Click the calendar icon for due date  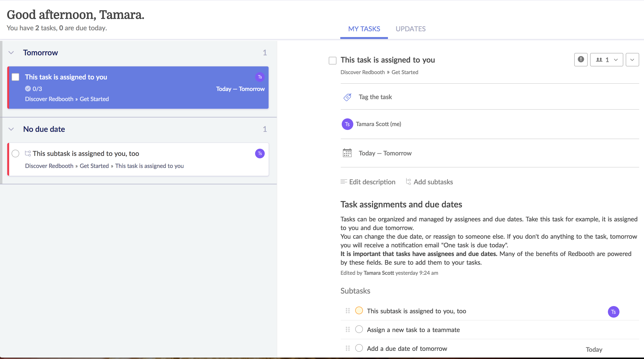[x=347, y=153]
